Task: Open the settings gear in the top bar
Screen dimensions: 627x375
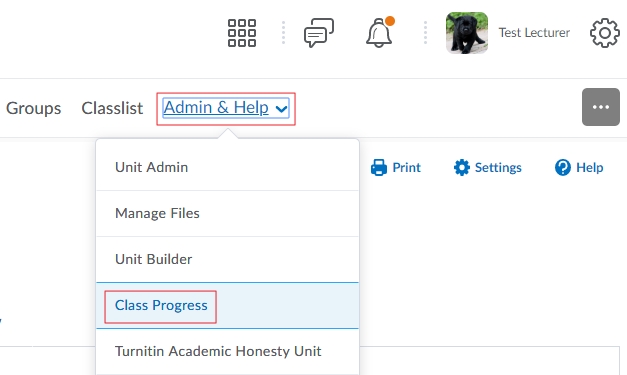Action: [x=605, y=33]
